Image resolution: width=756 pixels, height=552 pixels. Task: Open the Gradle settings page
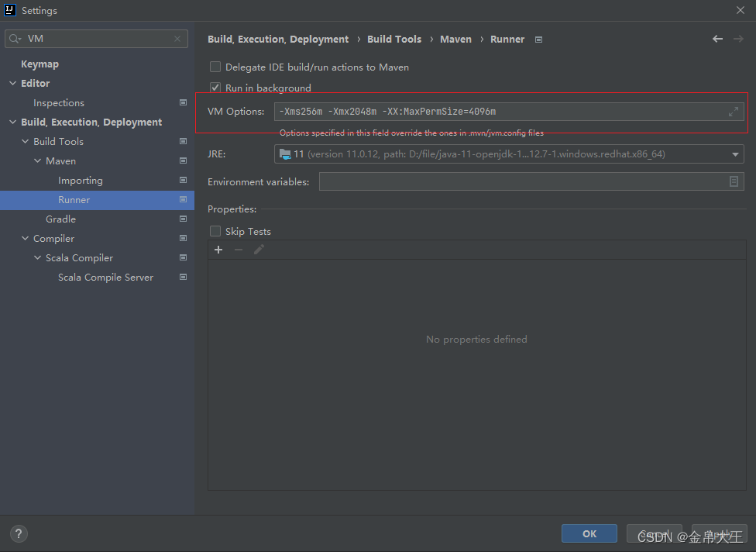click(x=60, y=219)
